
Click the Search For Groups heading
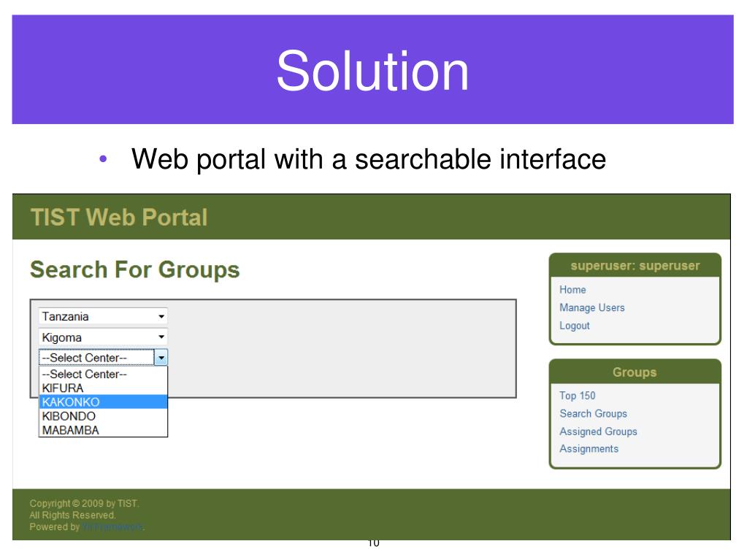point(135,270)
